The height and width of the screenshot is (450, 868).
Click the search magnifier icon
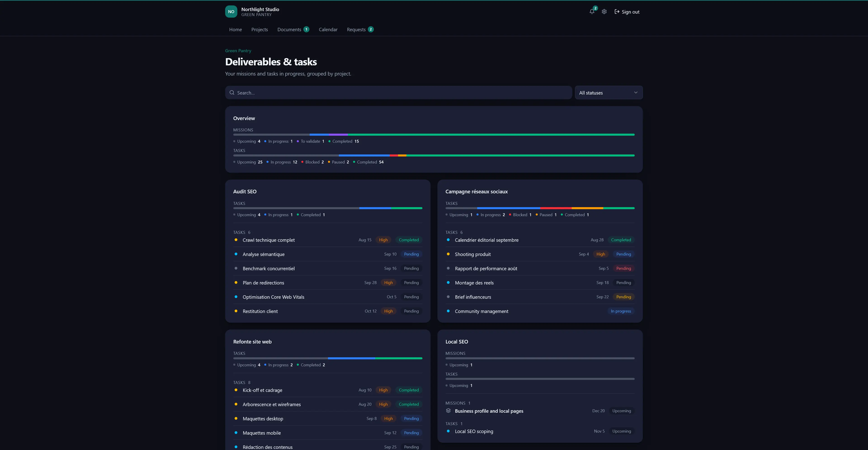pos(232,93)
